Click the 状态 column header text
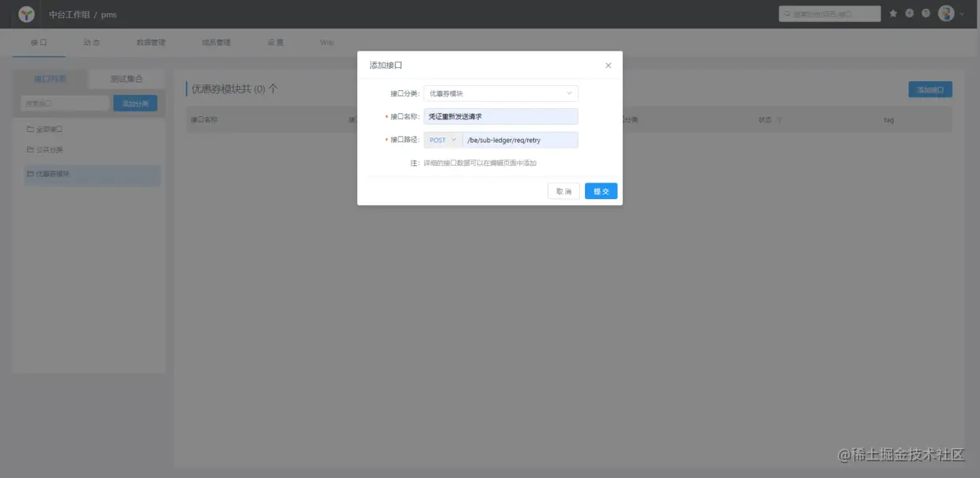980x478 pixels. point(765,120)
